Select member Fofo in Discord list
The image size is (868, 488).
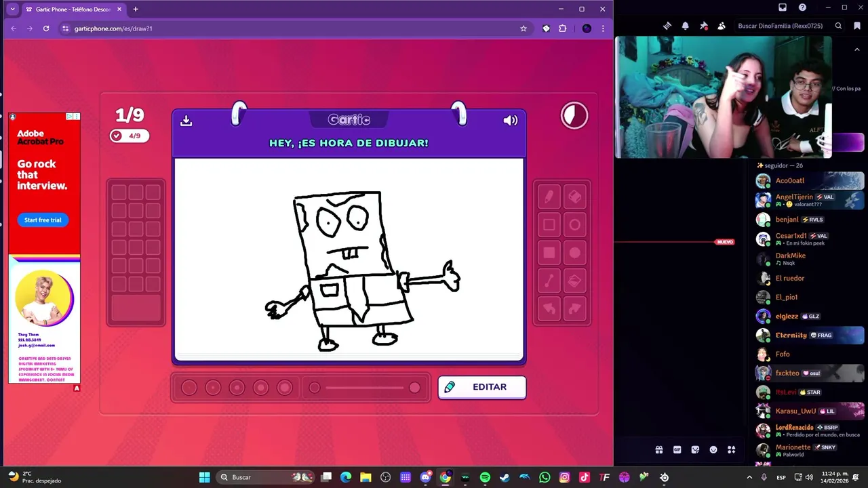810,354
